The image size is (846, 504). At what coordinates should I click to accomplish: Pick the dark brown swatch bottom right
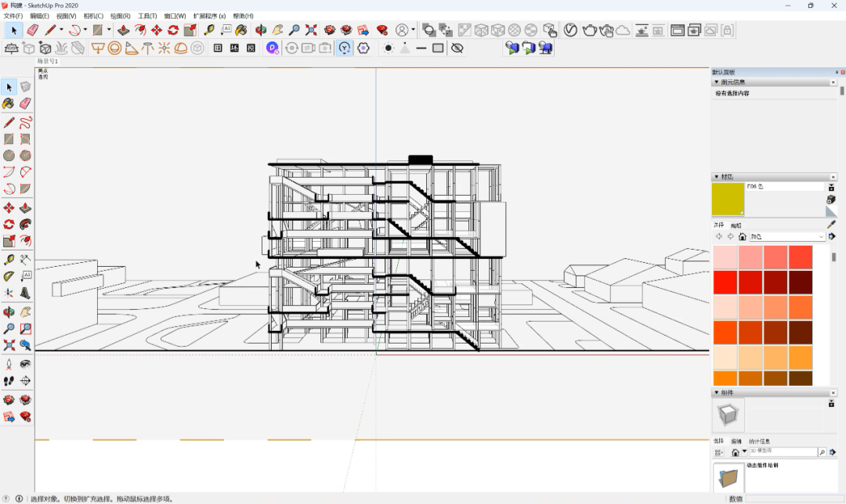tap(801, 378)
